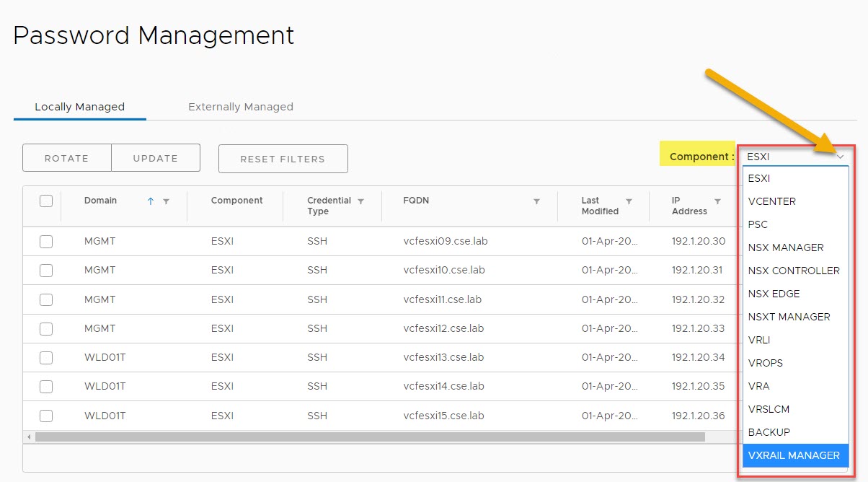The width and height of the screenshot is (868, 482).
Task: Open the Locally Managed tab
Action: click(79, 107)
